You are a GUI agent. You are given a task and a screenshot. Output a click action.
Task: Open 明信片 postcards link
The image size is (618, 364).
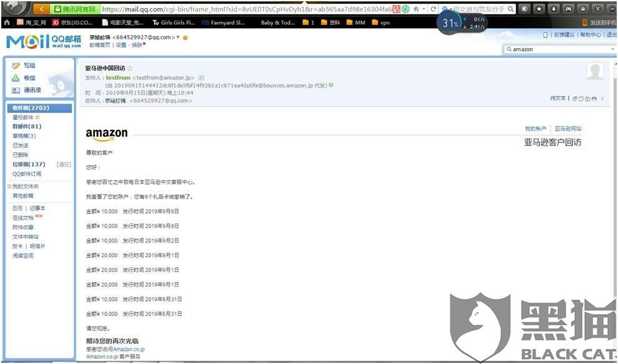point(37,246)
